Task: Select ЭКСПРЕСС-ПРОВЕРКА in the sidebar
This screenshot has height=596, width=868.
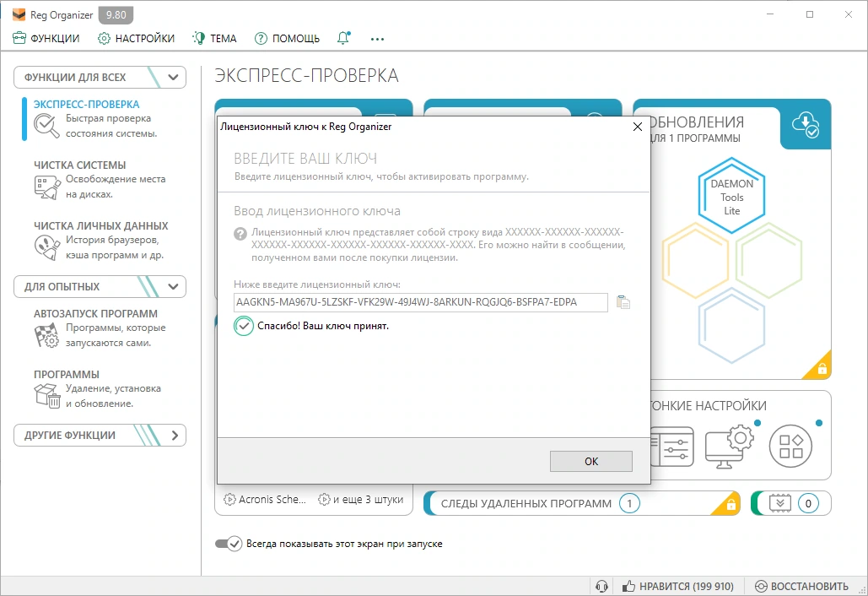Action: (x=86, y=104)
